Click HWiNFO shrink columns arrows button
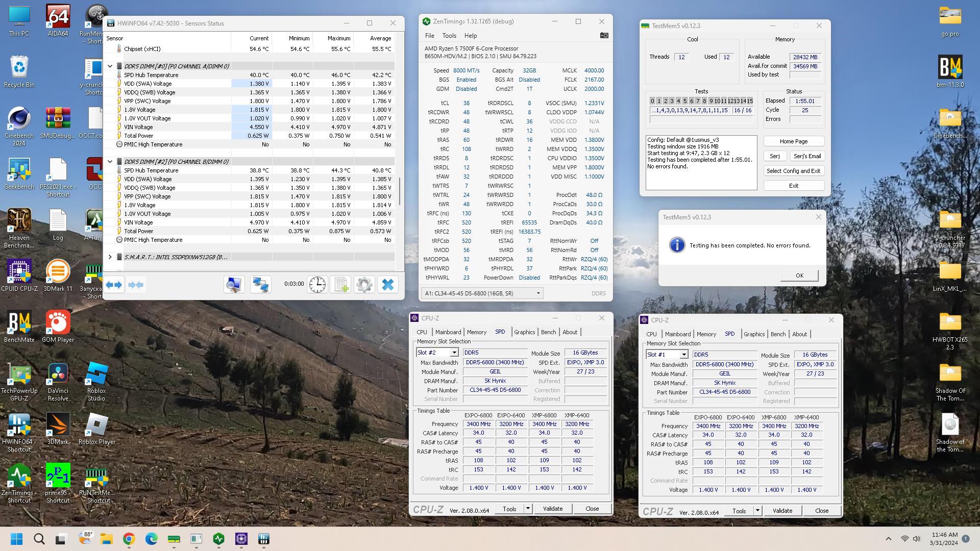 136,285
